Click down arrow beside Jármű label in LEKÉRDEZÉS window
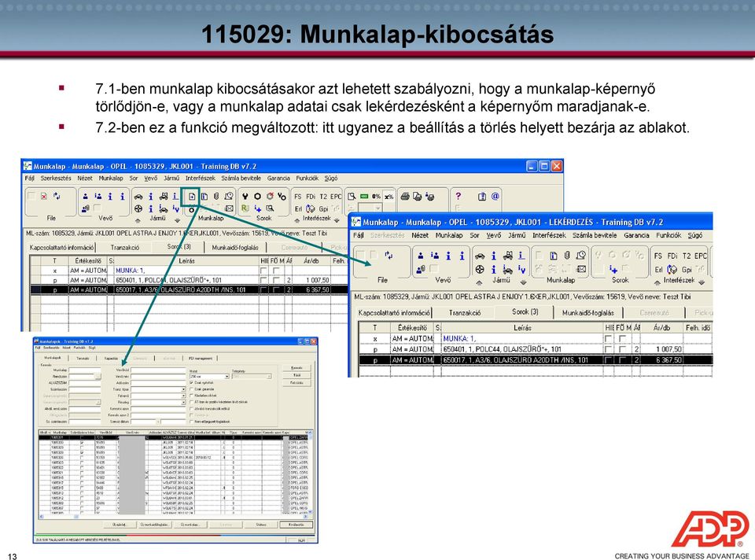Screen dimensions: 755x560 click(524, 282)
